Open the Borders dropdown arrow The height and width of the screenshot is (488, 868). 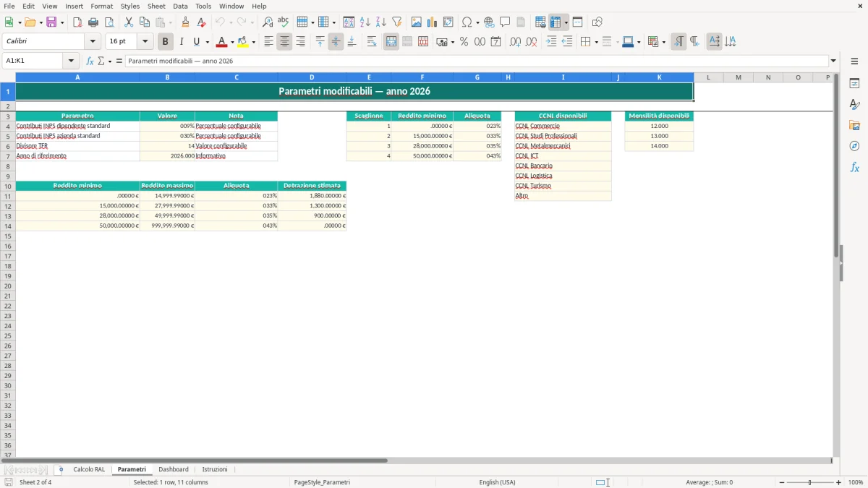pyautogui.click(x=595, y=42)
